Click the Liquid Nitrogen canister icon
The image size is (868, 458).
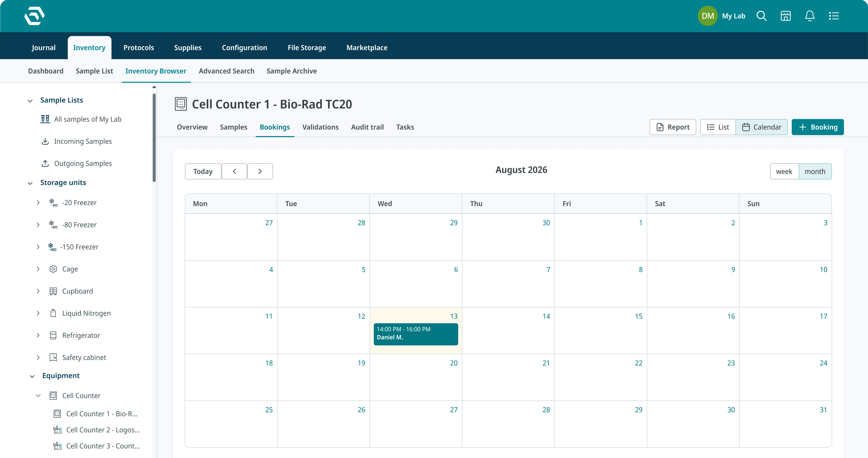point(53,313)
